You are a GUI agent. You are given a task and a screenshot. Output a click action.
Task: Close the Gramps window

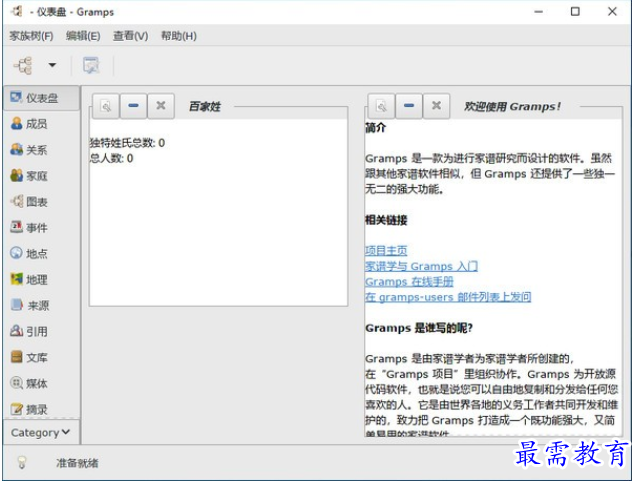(x=612, y=12)
